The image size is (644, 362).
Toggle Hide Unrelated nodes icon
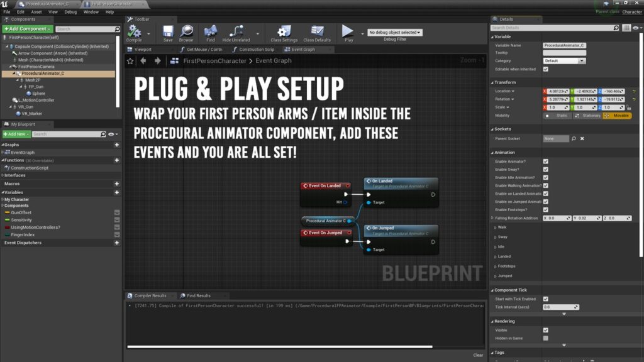pos(236,32)
